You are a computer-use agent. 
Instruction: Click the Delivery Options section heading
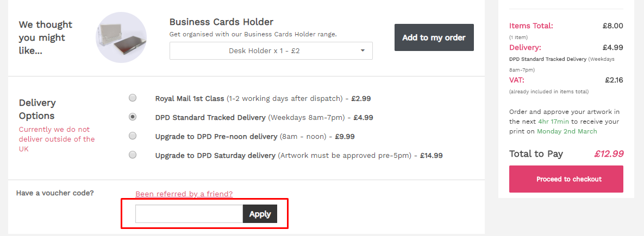click(37, 109)
